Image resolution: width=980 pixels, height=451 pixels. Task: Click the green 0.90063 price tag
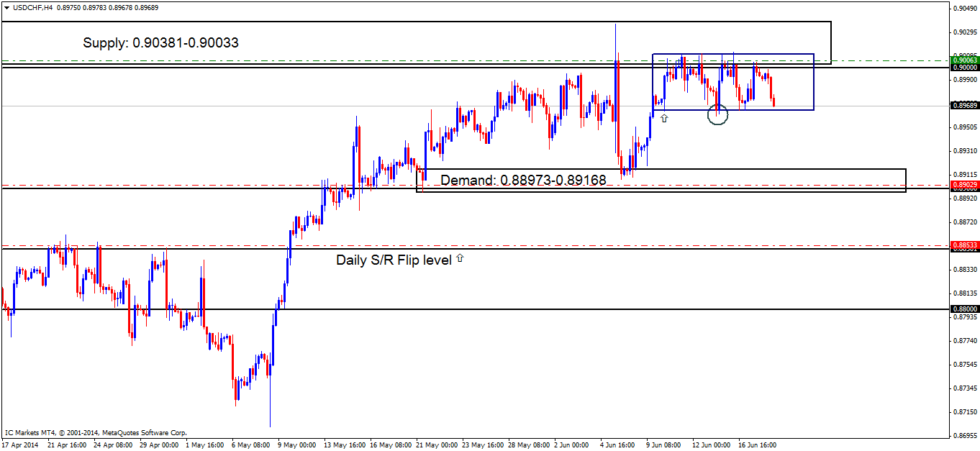[x=964, y=61]
